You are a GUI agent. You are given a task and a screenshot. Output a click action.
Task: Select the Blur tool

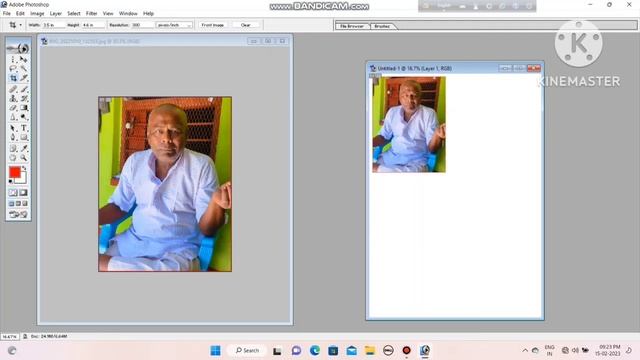13,117
